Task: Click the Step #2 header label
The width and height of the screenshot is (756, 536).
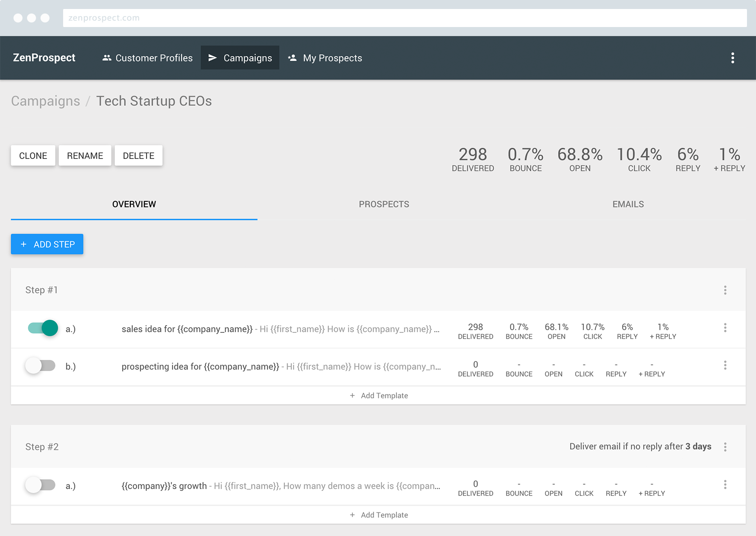Action: [x=42, y=447]
